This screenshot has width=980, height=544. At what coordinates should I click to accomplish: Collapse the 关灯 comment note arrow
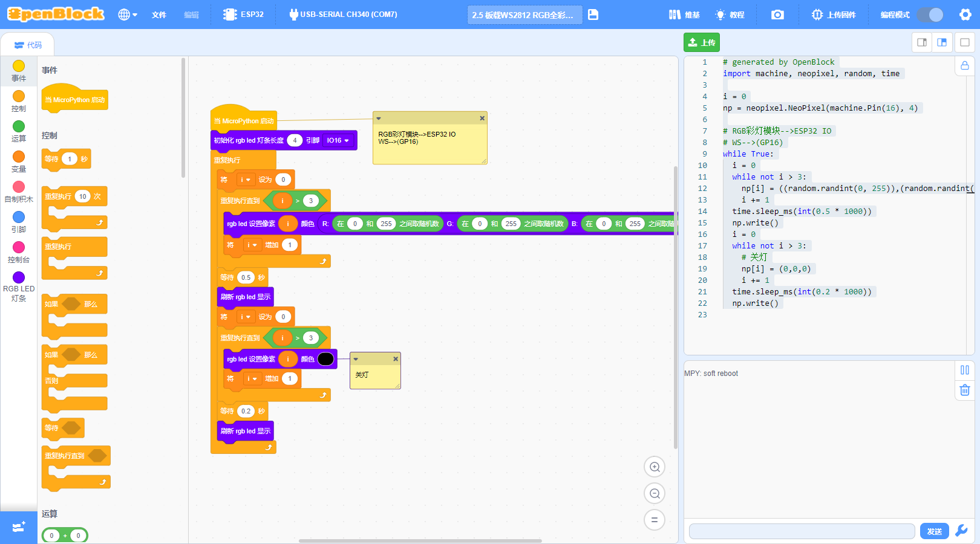(356, 359)
